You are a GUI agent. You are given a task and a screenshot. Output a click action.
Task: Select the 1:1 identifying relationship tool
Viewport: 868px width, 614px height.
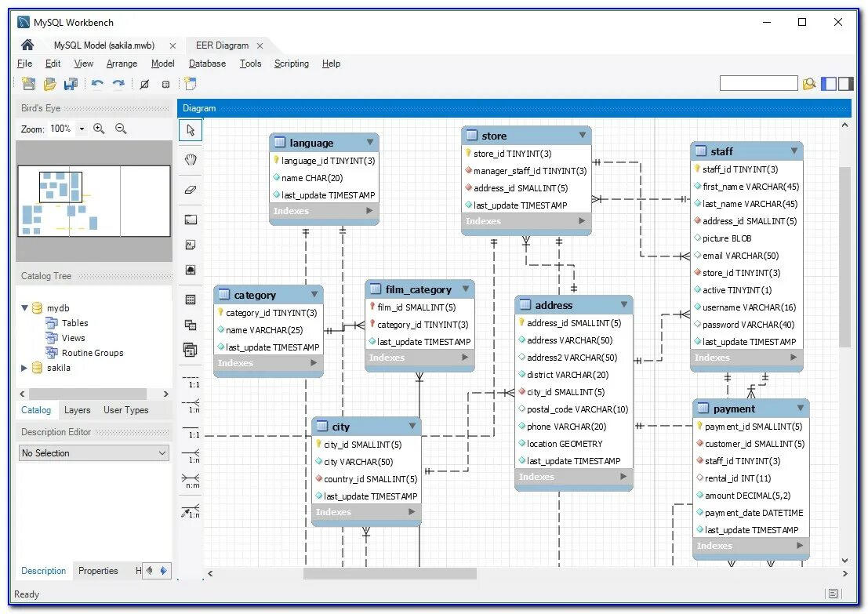coord(191,432)
